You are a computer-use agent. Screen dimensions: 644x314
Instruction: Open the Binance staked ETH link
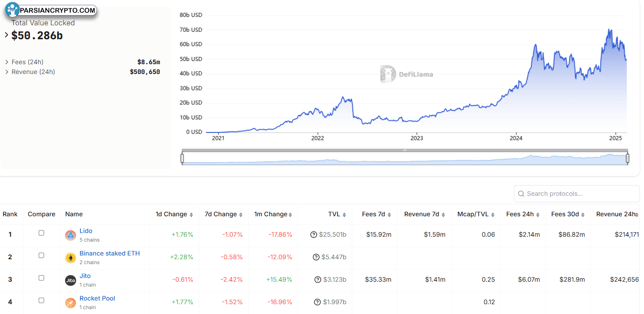click(110, 253)
